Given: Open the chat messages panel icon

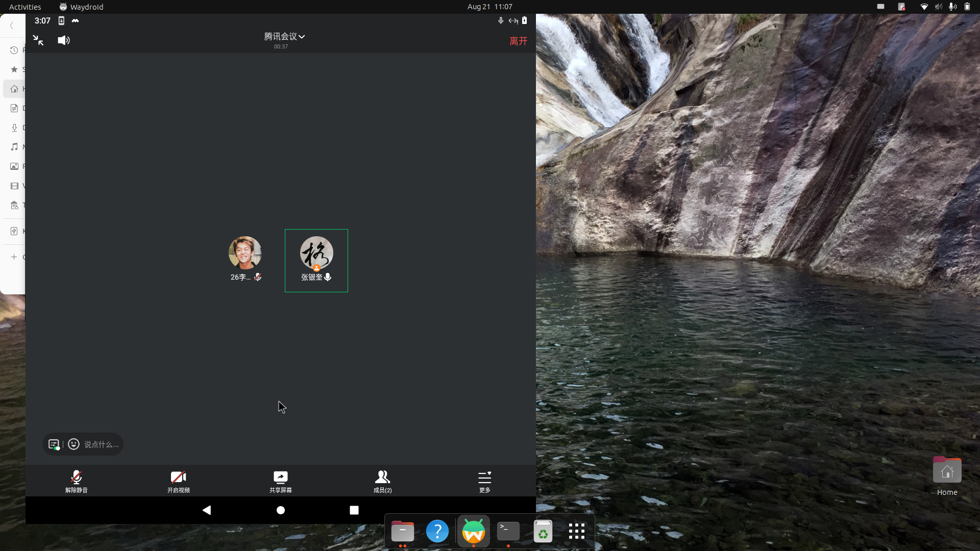Looking at the screenshot, I should tap(54, 444).
